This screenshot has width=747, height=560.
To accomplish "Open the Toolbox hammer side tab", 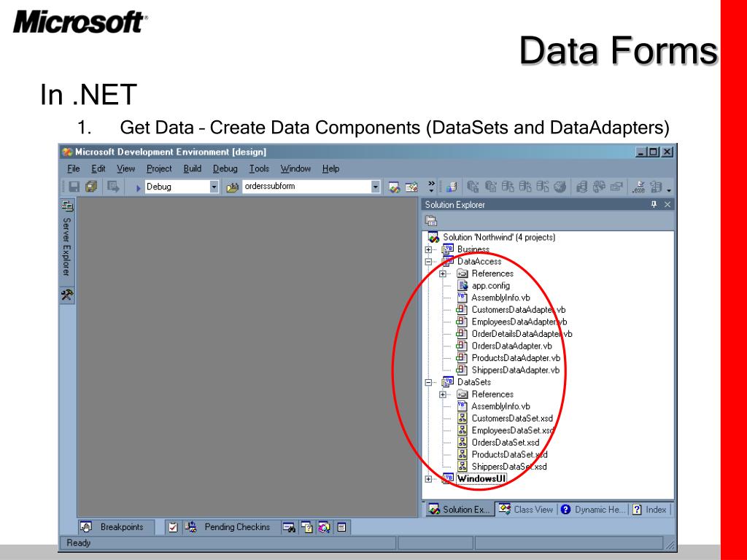I will coord(66,295).
